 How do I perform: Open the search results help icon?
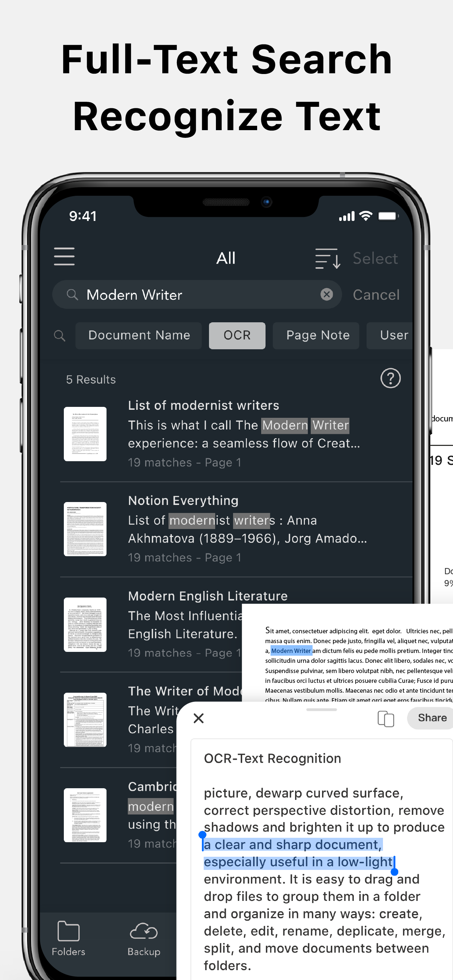click(x=390, y=378)
